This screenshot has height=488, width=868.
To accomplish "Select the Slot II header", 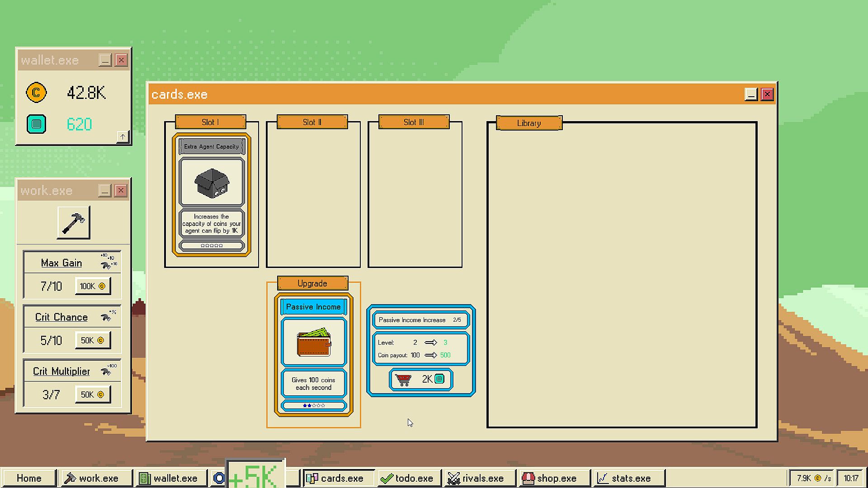I will click(312, 122).
